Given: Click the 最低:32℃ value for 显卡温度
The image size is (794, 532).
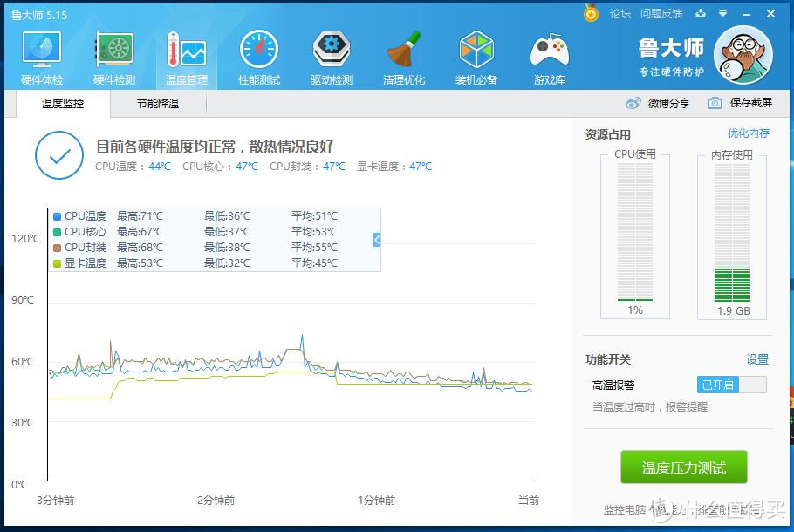Looking at the screenshot, I should (227, 263).
